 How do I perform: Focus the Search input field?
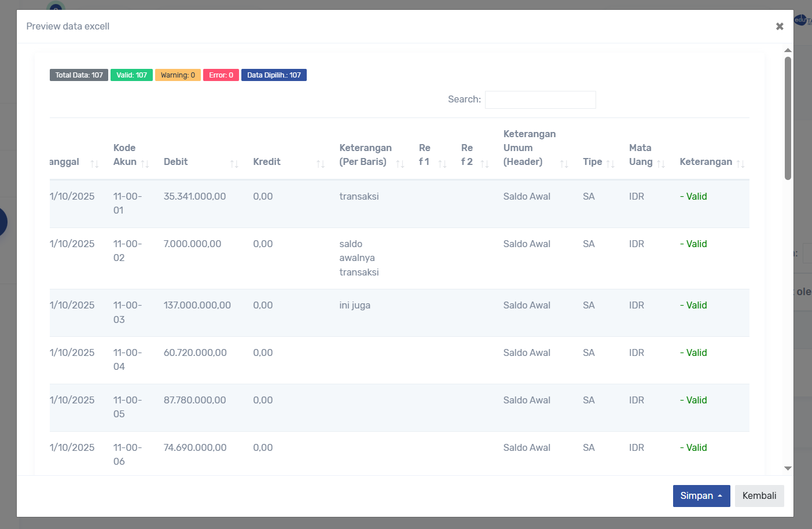pyautogui.click(x=540, y=100)
